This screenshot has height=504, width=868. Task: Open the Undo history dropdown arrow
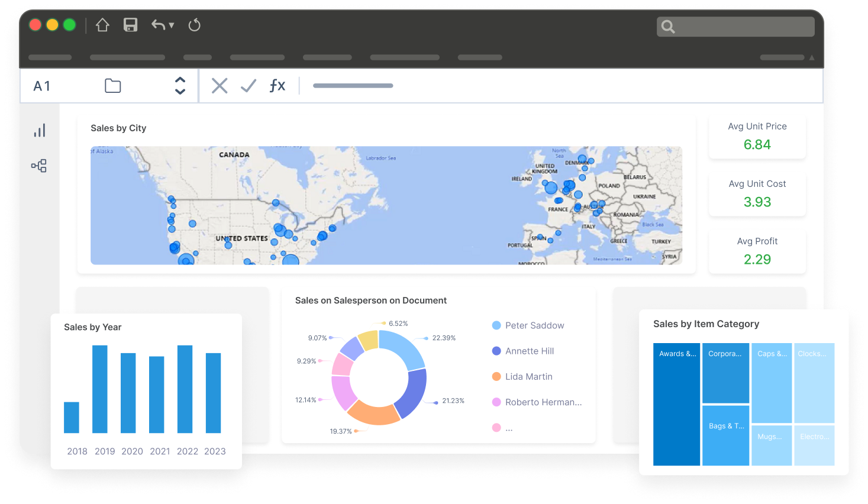pos(172,25)
